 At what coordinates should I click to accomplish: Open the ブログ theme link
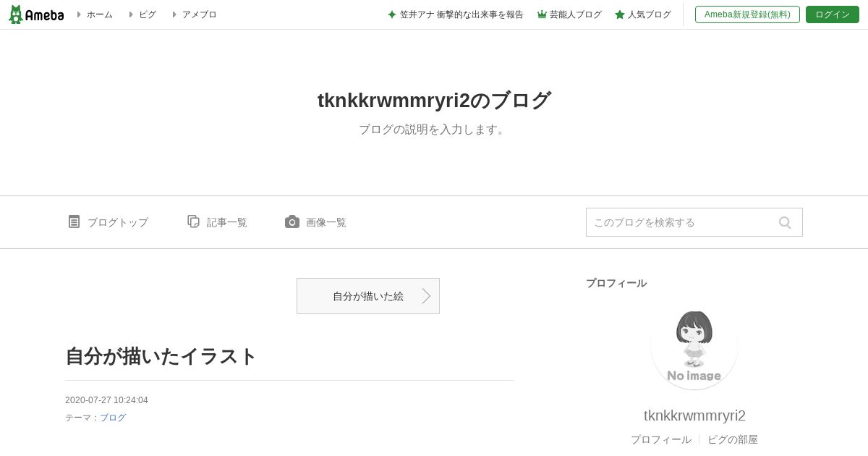click(113, 418)
